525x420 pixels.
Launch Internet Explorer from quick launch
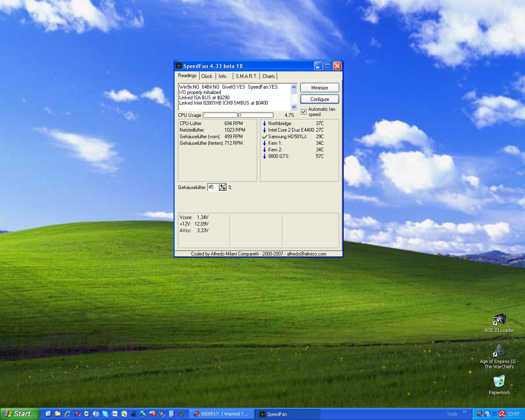coord(68,414)
